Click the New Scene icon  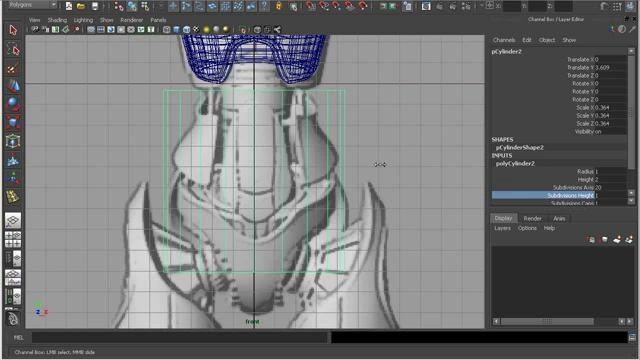(x=69, y=6)
